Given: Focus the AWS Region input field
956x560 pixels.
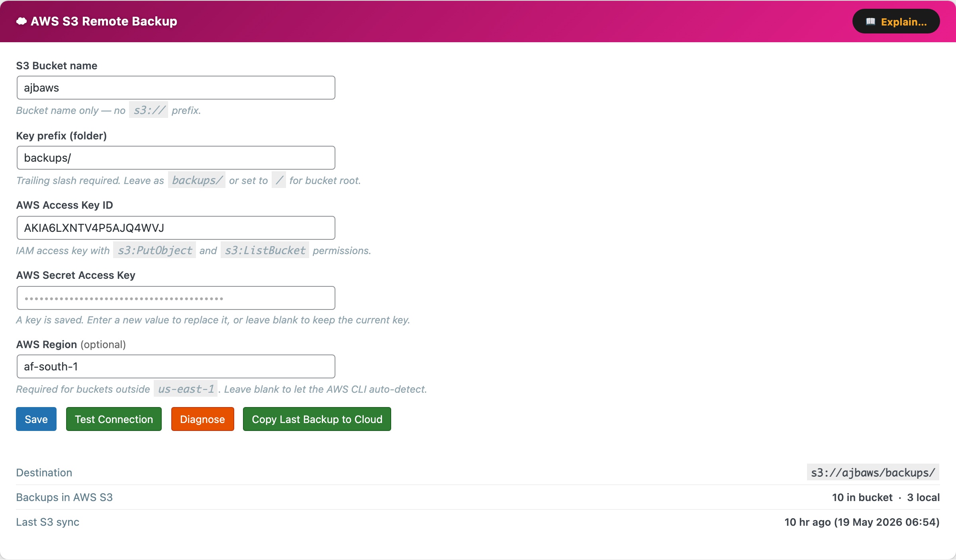Looking at the screenshot, I should point(176,366).
